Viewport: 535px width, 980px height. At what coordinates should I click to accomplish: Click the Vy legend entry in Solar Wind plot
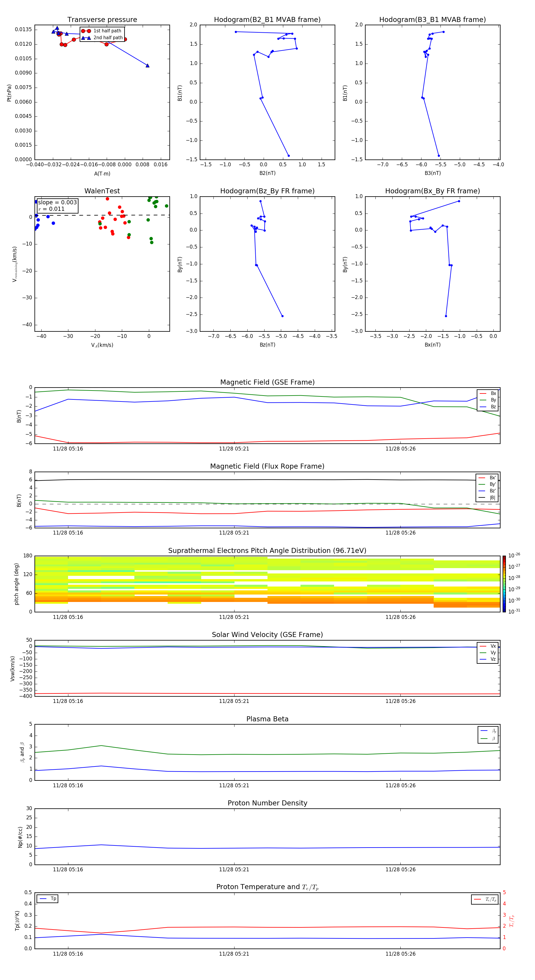(488, 653)
